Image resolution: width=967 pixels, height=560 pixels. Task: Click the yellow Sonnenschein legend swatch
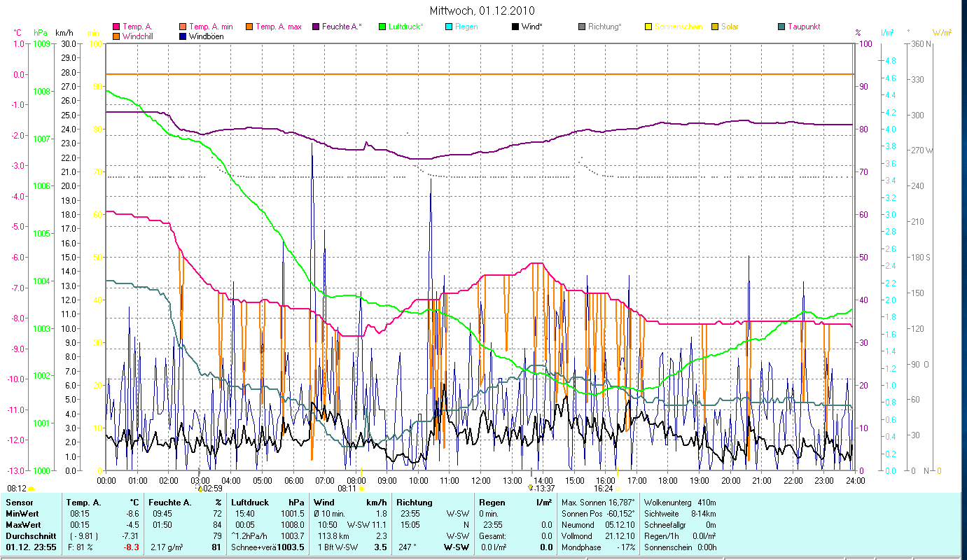[648, 27]
